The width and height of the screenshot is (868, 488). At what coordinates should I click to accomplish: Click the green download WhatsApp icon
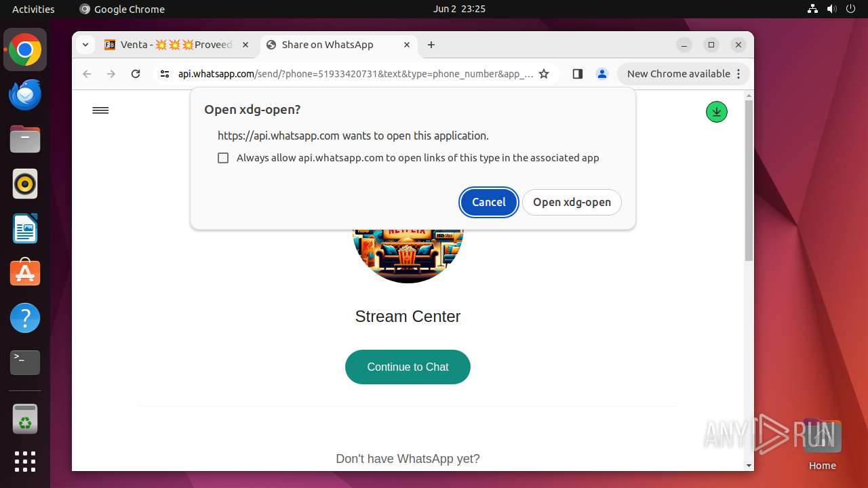pyautogui.click(x=717, y=112)
